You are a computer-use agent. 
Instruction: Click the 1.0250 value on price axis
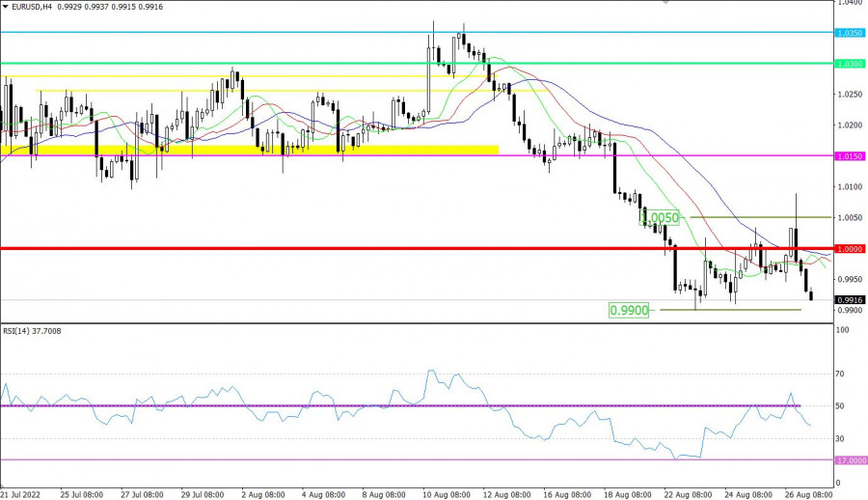coord(850,94)
